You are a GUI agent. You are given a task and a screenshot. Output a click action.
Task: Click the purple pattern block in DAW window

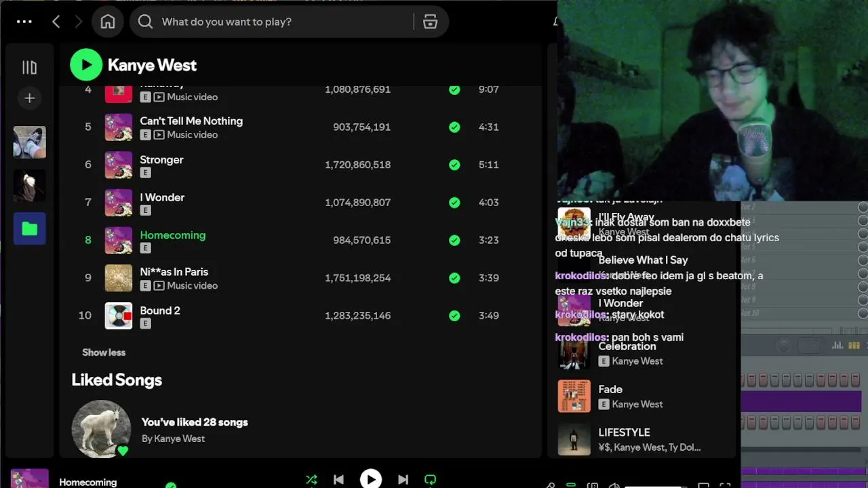pyautogui.click(x=801, y=402)
